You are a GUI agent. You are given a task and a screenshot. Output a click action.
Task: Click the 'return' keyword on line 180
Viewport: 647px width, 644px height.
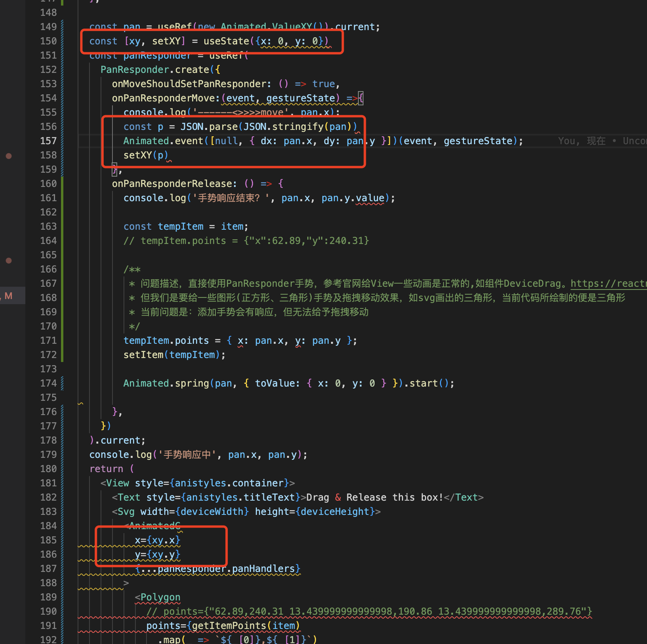pos(106,469)
